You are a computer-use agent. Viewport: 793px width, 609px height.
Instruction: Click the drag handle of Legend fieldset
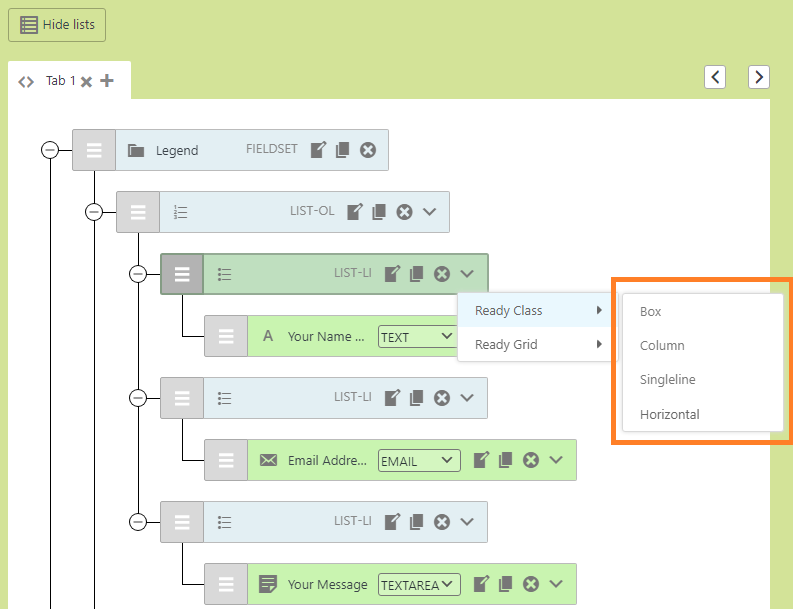(94, 150)
